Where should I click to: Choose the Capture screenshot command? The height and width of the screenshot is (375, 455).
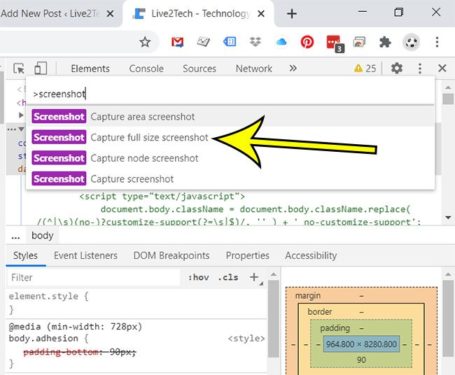tap(230, 179)
